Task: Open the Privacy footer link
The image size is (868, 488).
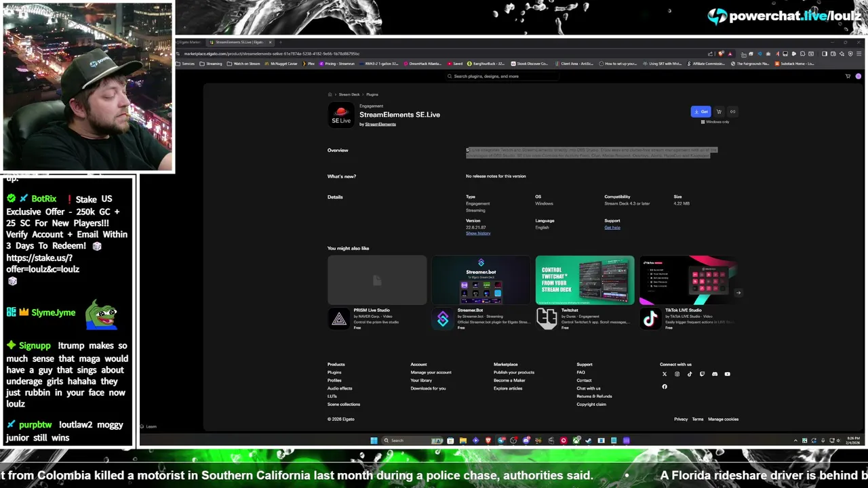Action: point(681,420)
